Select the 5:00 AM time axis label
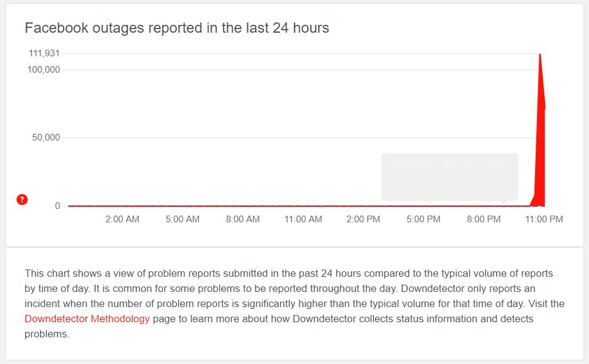589x364 pixels. click(182, 219)
